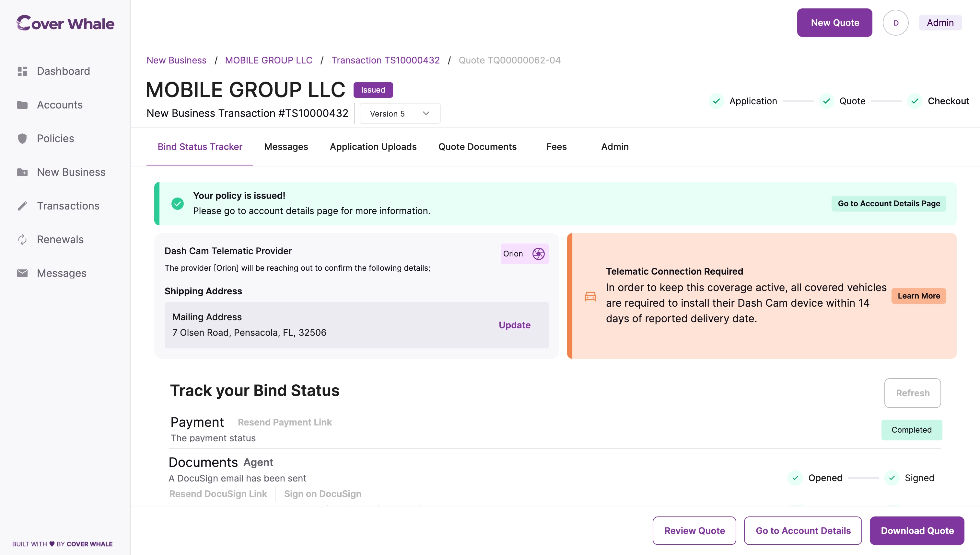Image resolution: width=980 pixels, height=555 pixels.
Task: Click the Renewals refresh icon
Action: click(22, 239)
